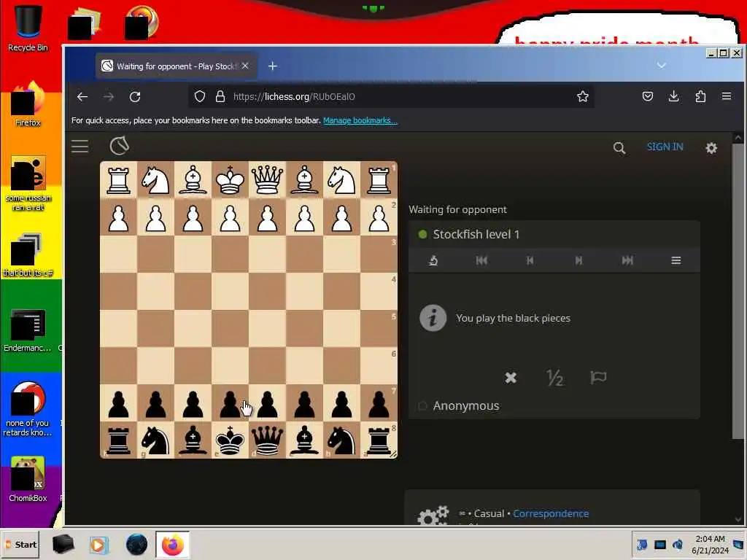Open the game board menu icon

tap(676, 260)
